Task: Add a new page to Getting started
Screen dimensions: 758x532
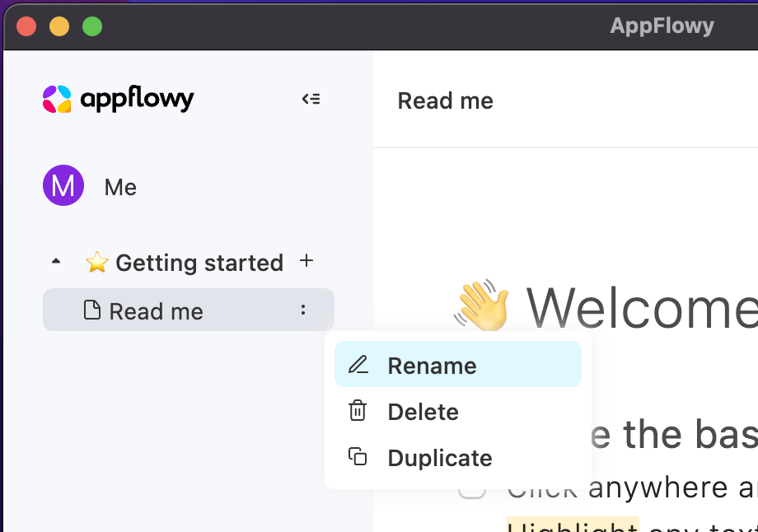Action: pyautogui.click(x=306, y=261)
